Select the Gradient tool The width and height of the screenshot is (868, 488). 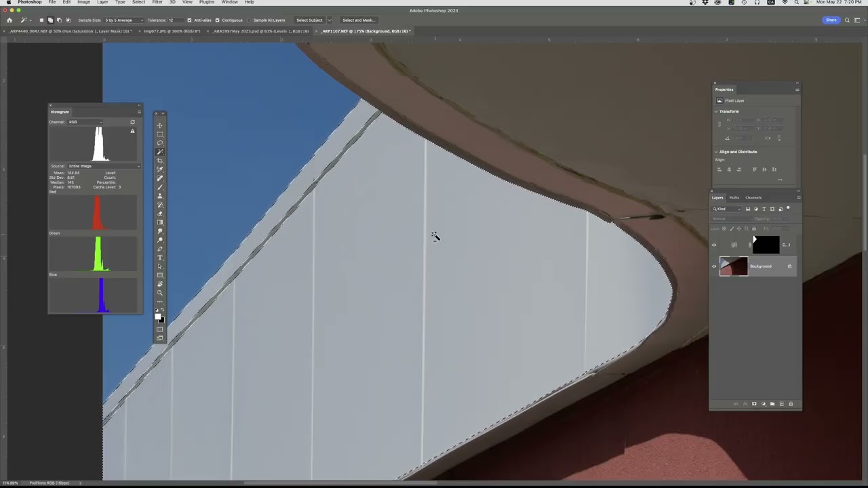[x=160, y=222]
